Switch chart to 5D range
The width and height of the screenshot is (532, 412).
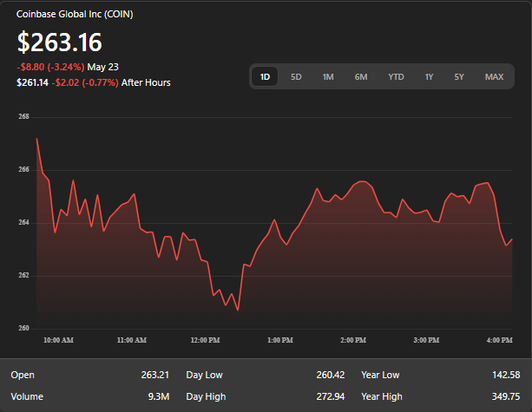[296, 76]
